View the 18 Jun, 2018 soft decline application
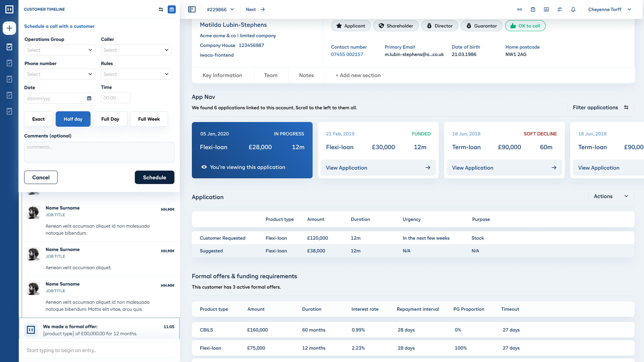 coord(504,168)
